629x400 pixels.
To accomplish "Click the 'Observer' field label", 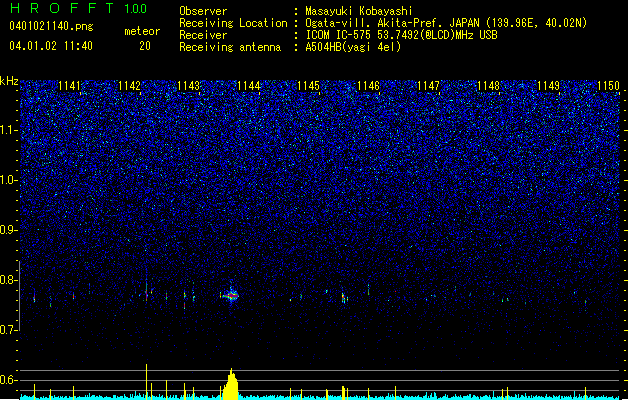I will click(203, 11).
